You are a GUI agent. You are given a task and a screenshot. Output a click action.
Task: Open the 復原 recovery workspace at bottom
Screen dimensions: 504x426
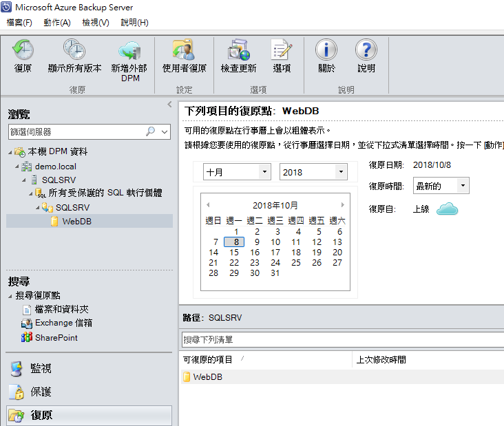[x=89, y=416]
